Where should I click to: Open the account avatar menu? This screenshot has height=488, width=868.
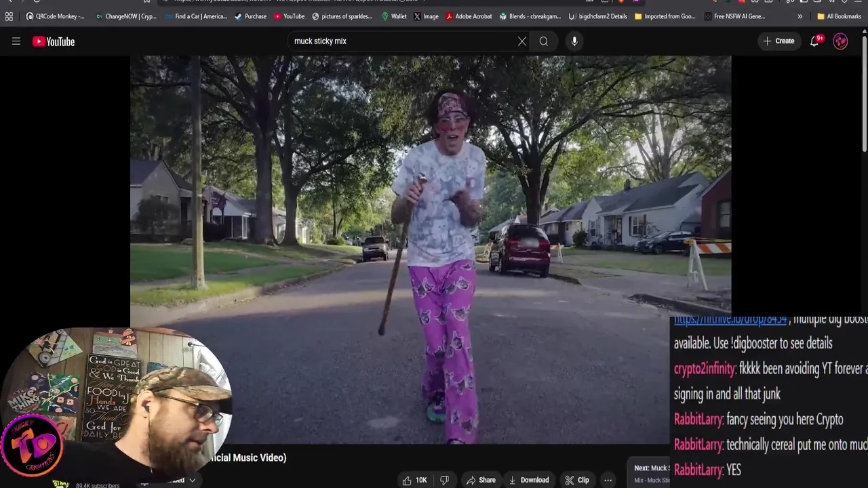840,41
